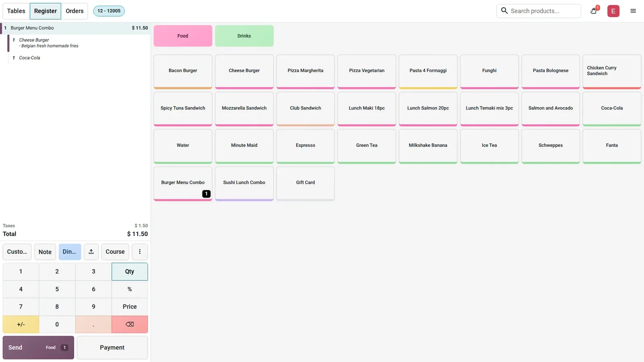Filter by the Drinks category
The height and width of the screenshot is (362, 644).
(244, 36)
